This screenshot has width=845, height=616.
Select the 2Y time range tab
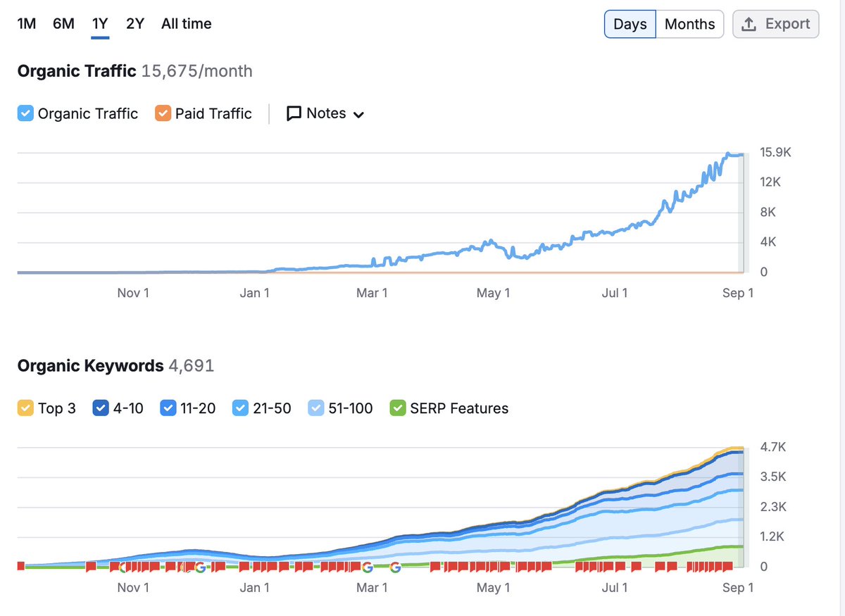click(x=134, y=23)
